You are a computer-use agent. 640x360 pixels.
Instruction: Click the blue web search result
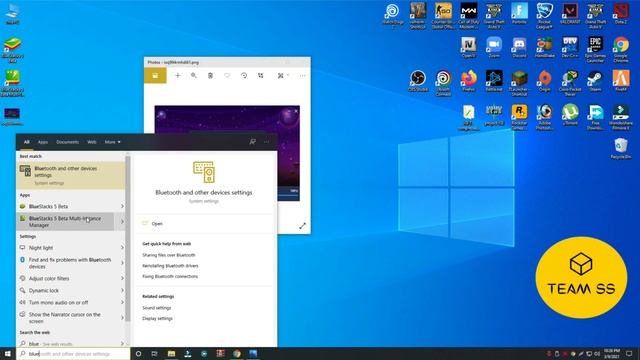(x=65, y=344)
